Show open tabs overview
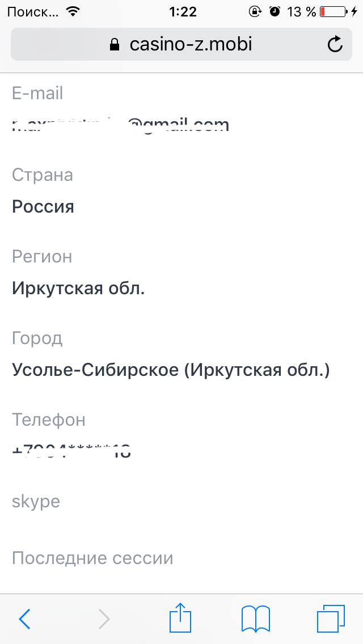 [x=331, y=618]
